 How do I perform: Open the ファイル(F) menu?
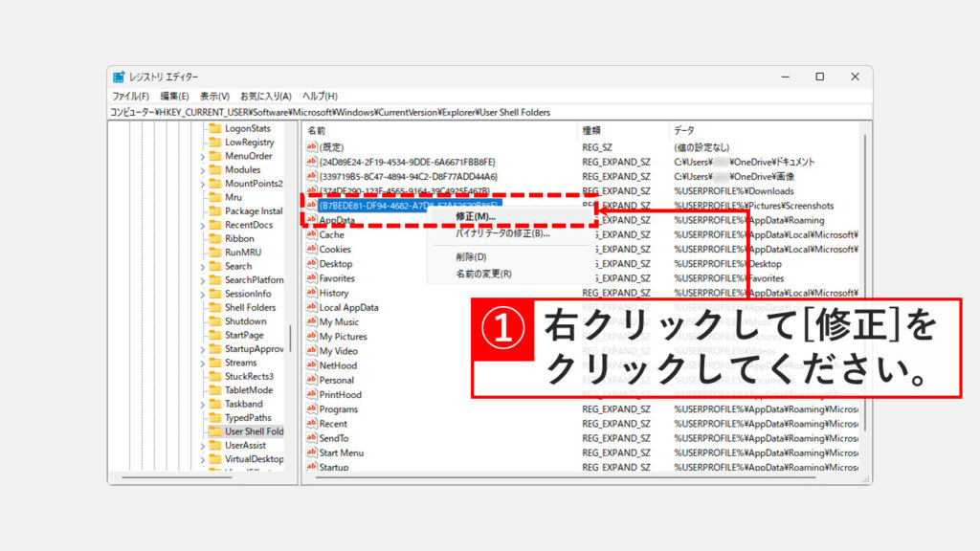pos(130,97)
